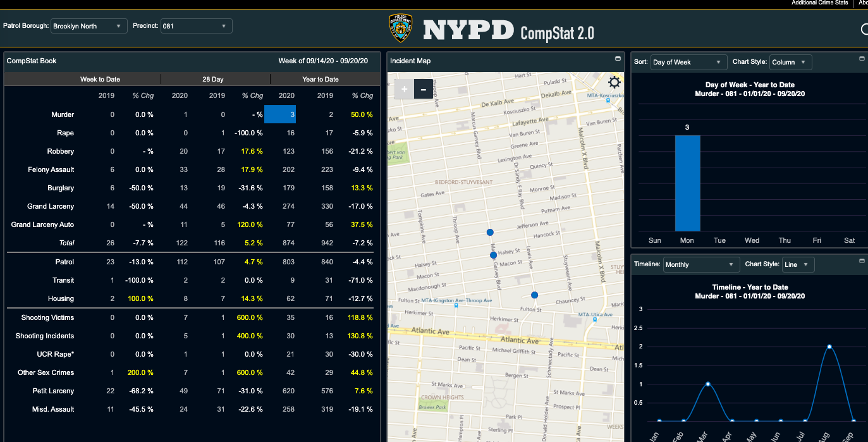Open the Precinct dropdown showing 081

pos(196,26)
